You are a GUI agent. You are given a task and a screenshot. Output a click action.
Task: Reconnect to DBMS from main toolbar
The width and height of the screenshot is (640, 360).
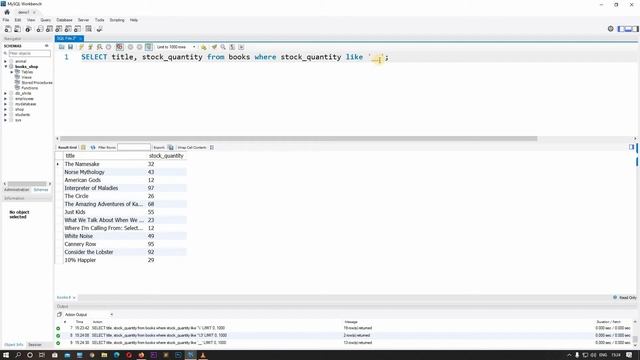coord(99,29)
